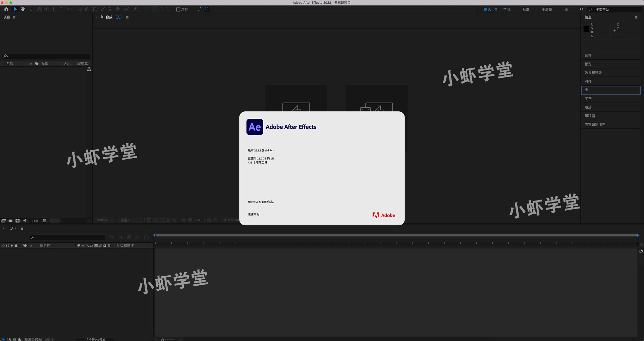
Task: Select the Pan Behind anchor point tool
Action: [x=70, y=9]
